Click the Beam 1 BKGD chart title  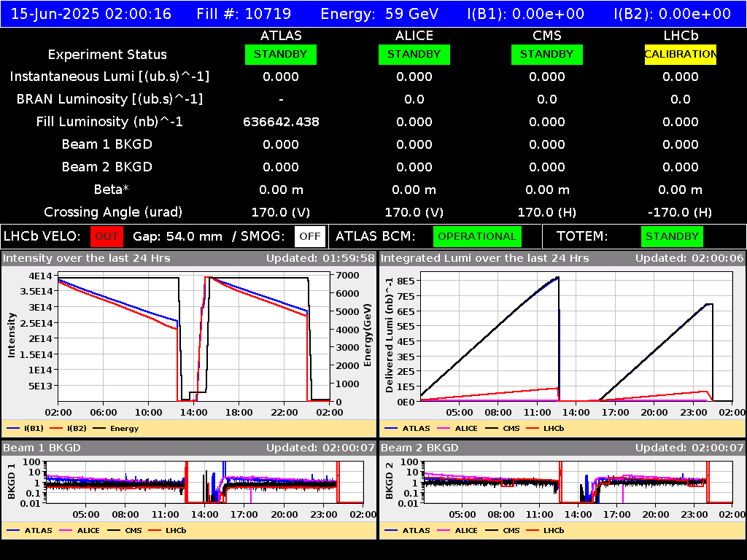(42, 448)
